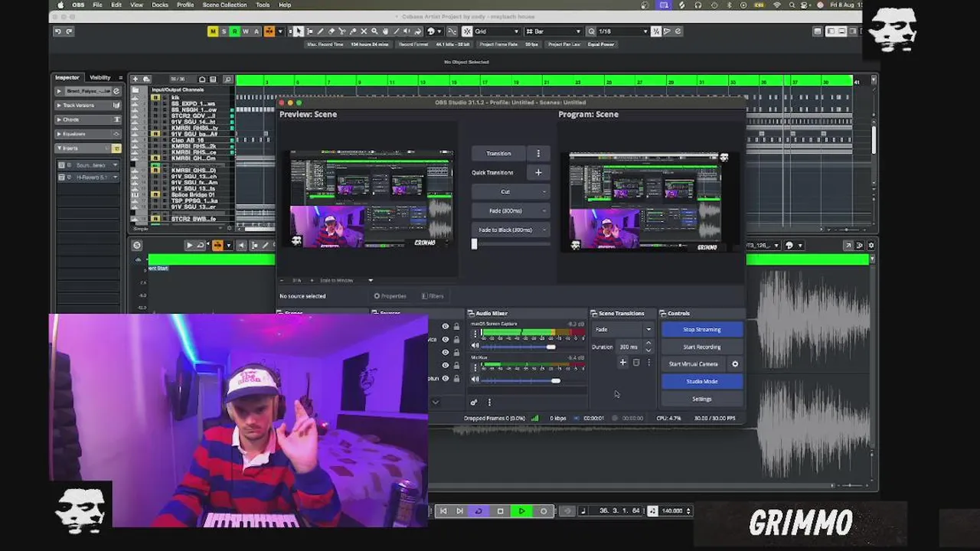The image size is (980, 551).
Task: Open the Scene Collection menu
Action: point(224,5)
